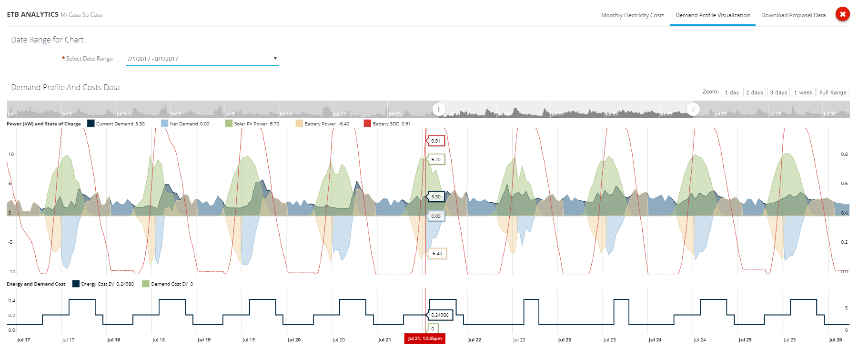Click the Demand Profile And Costs Data heading

click(x=66, y=87)
